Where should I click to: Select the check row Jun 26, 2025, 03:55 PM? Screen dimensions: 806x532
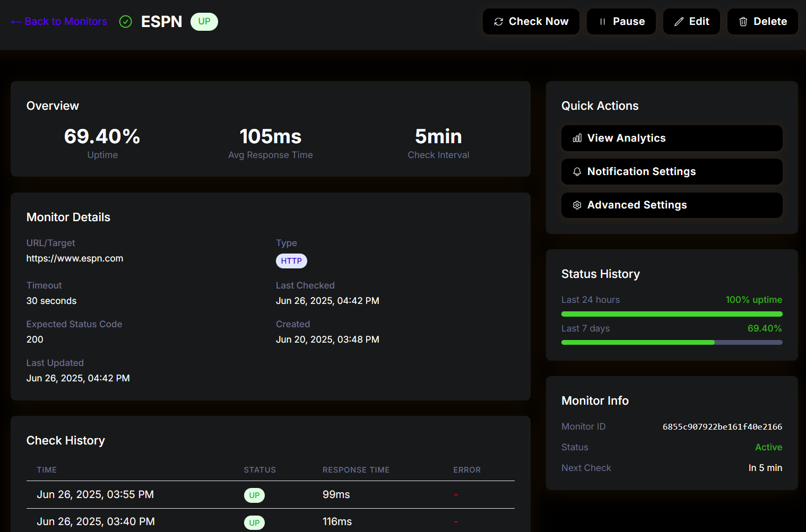tap(271, 495)
